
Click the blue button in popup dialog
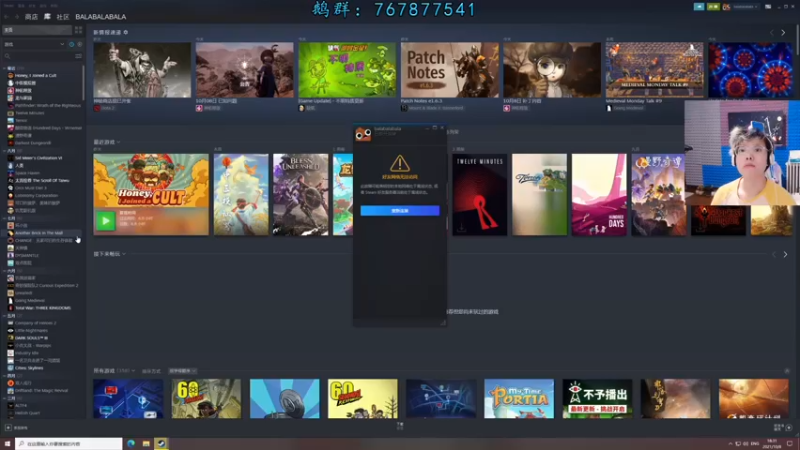pyautogui.click(x=400, y=211)
